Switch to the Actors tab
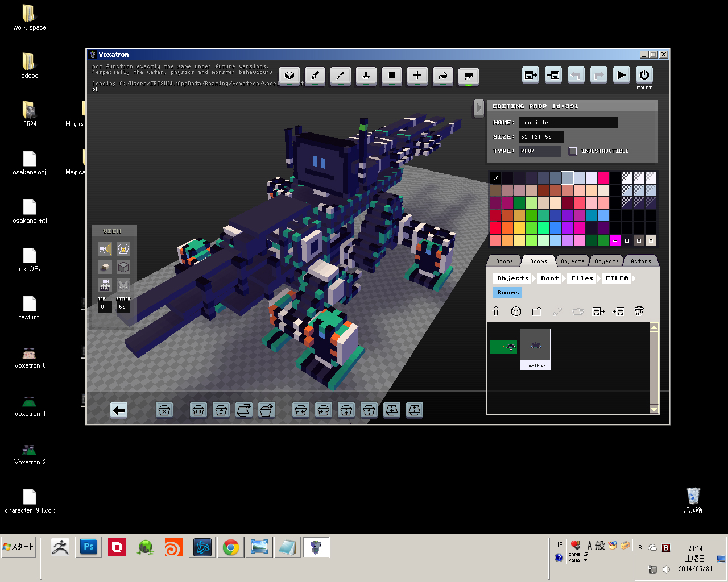728x582 pixels. tap(641, 261)
